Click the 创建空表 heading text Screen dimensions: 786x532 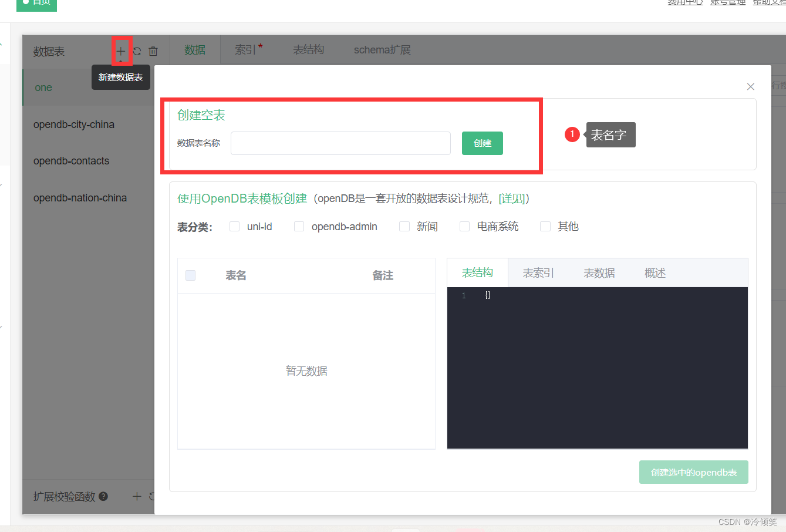(x=201, y=115)
